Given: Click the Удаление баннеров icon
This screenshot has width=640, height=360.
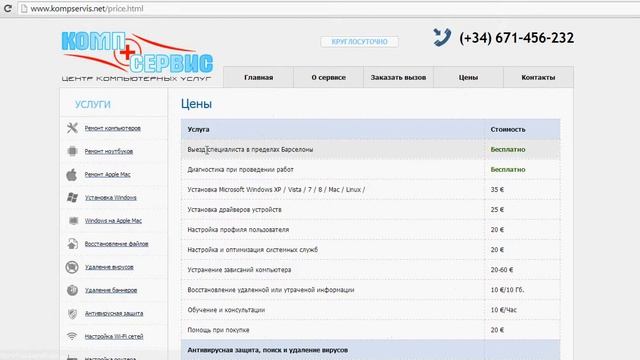Looking at the screenshot, I should coord(72,290).
